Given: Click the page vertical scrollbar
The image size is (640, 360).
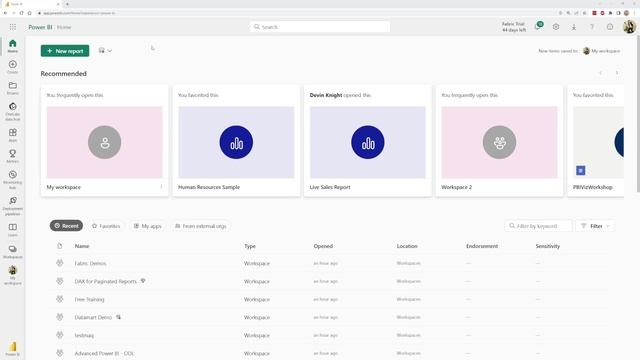Looking at the screenshot, I should pyautogui.click(x=638, y=114).
